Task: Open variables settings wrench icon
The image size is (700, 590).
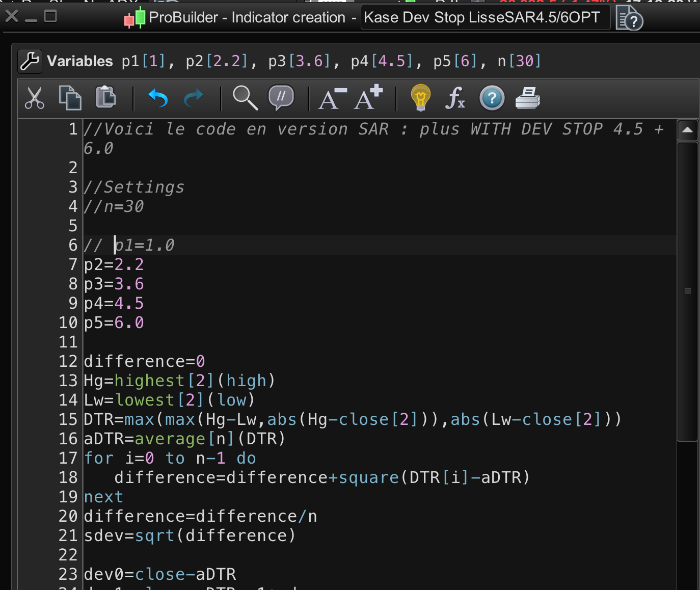Action: (x=30, y=62)
